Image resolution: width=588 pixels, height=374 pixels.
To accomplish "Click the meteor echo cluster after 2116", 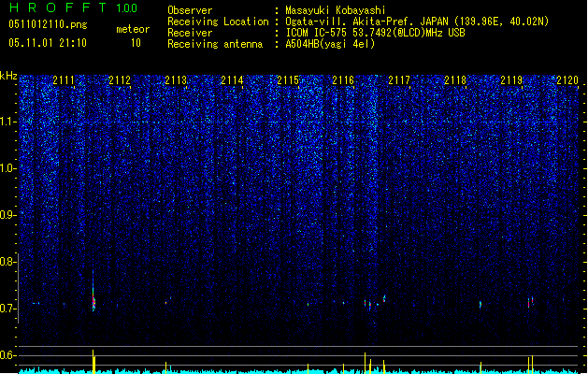I will 374,302.
